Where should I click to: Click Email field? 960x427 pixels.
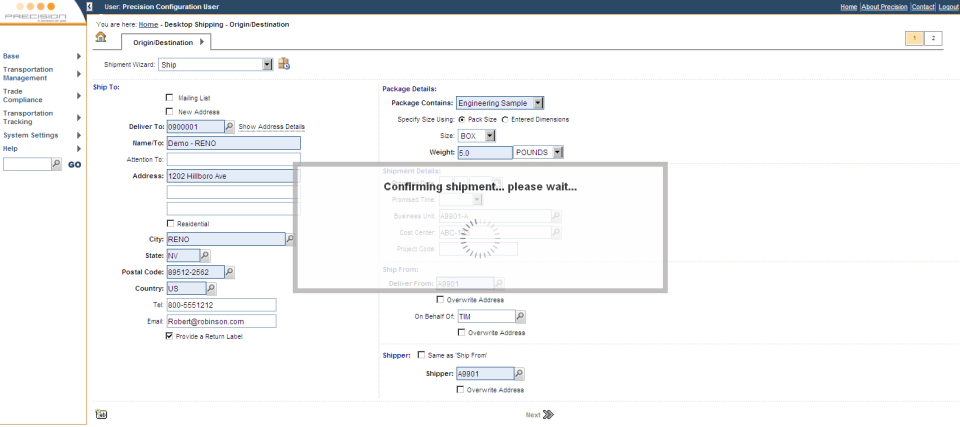pos(221,321)
